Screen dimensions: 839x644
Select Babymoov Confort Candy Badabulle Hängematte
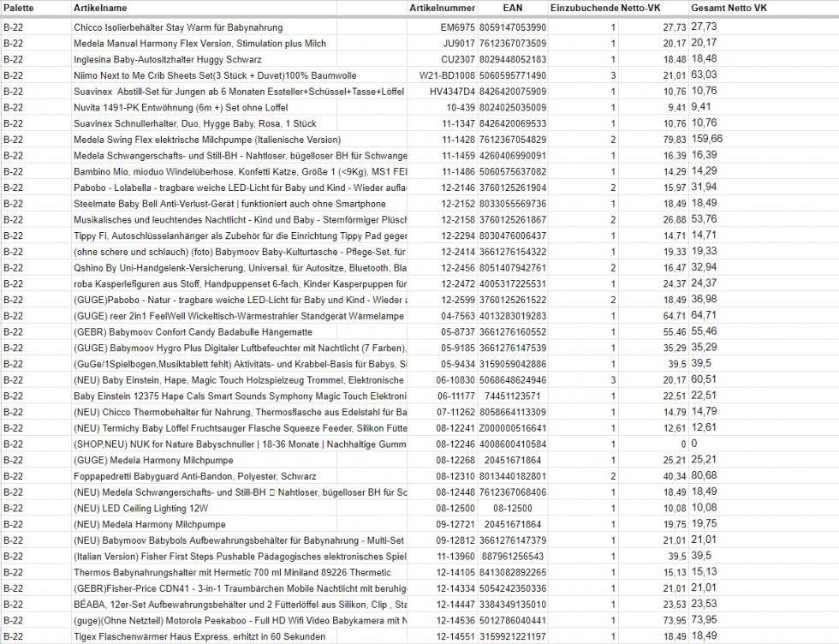coord(193,332)
